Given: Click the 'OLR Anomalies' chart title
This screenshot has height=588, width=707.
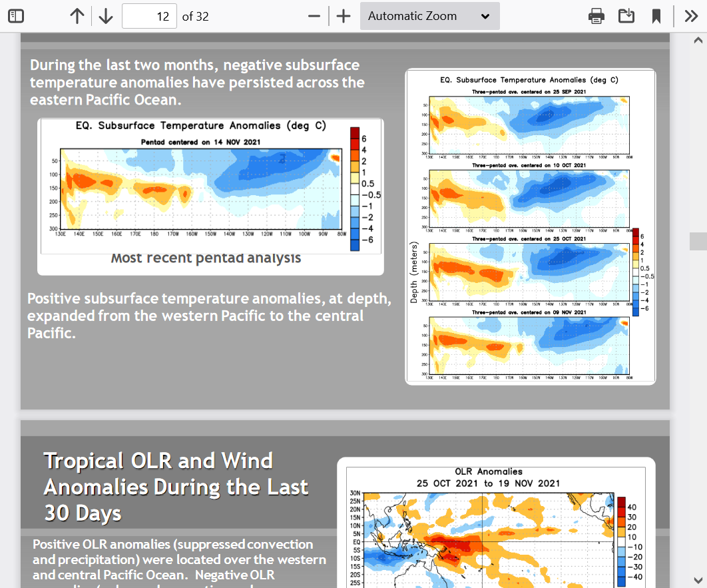Looking at the screenshot, I should tap(489, 471).
